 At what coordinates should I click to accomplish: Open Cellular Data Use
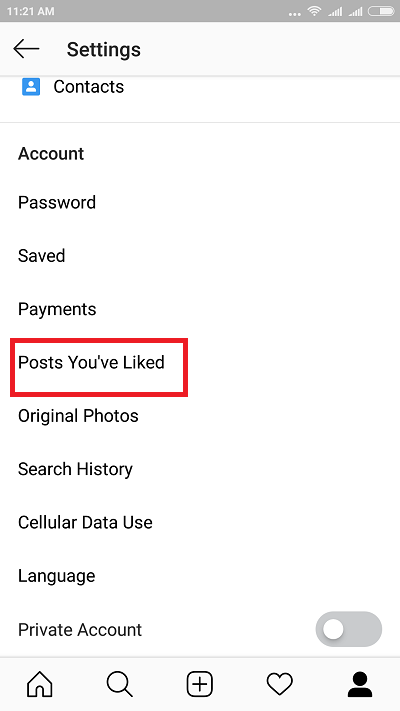[200, 522]
